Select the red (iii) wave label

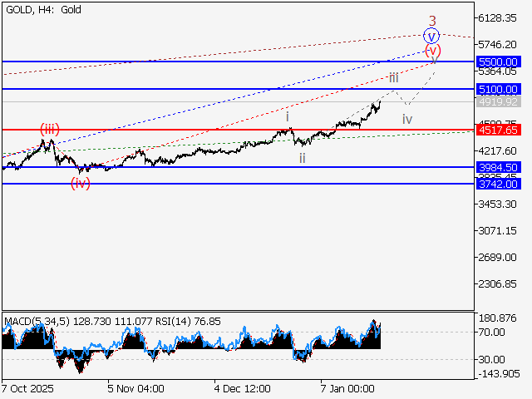50,128
